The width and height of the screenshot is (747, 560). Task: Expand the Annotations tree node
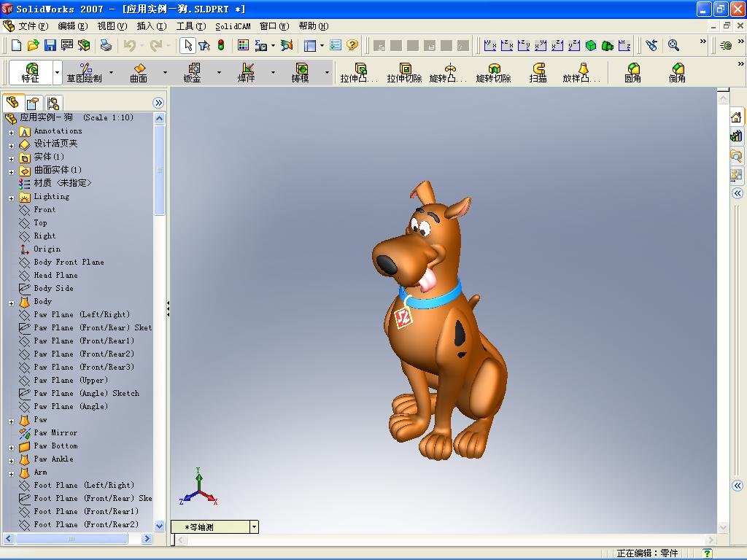click(12, 133)
